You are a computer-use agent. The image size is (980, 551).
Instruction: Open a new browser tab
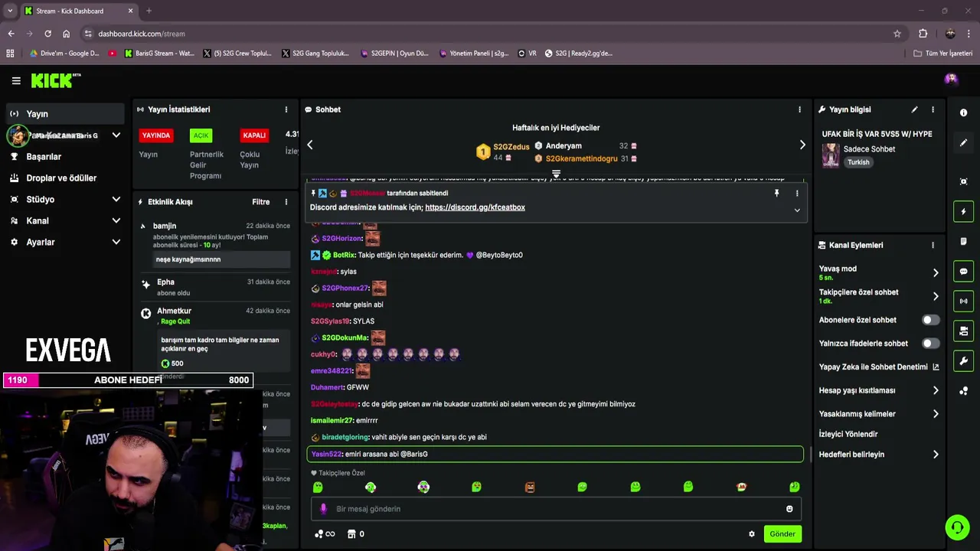click(149, 11)
